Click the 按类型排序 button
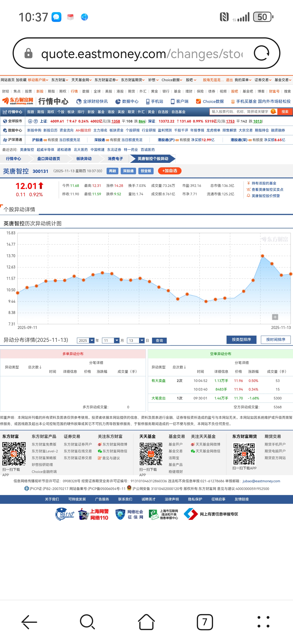Image resolution: width=293 pixels, height=644 pixels. (241, 339)
